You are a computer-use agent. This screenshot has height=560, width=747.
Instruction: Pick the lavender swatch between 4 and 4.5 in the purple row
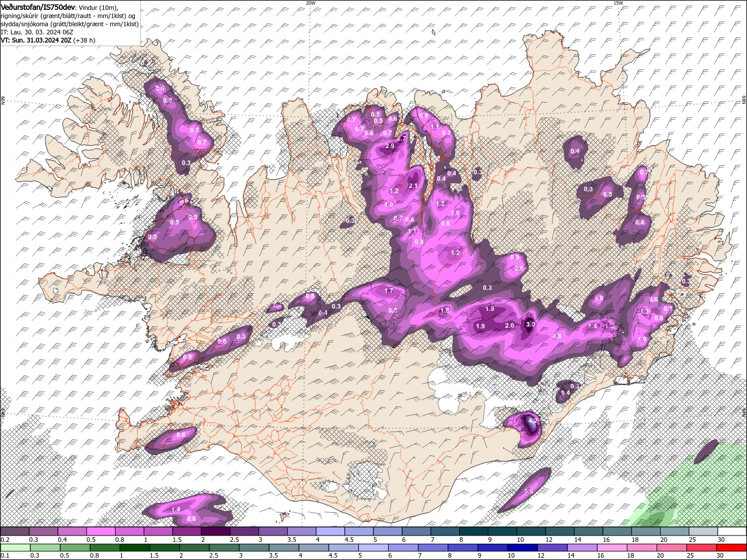(x=330, y=531)
